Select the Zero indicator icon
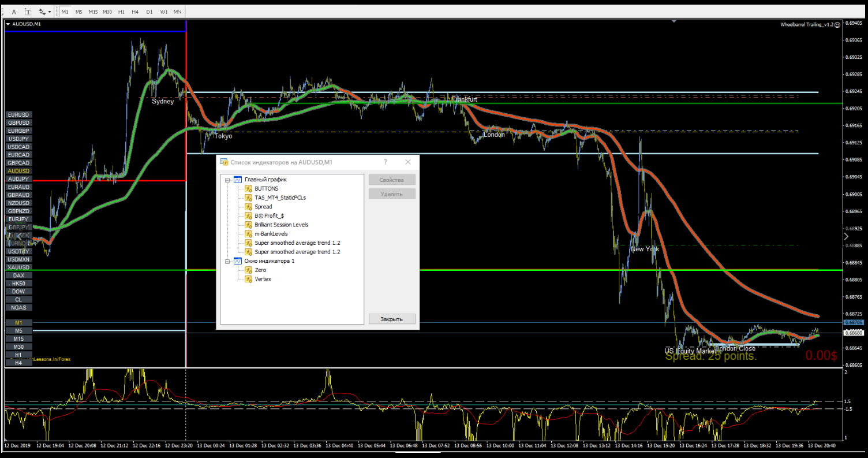The height and width of the screenshot is (458, 868). 249,270
